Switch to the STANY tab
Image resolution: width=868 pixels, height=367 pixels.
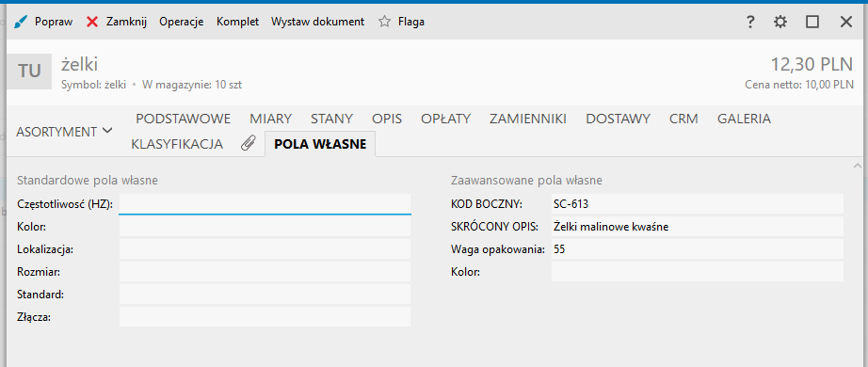pyautogui.click(x=331, y=119)
